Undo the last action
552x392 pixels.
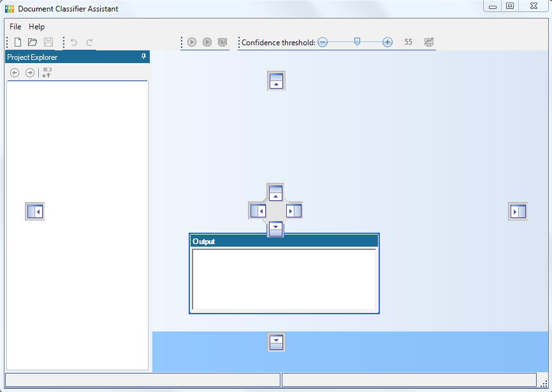[x=73, y=42]
